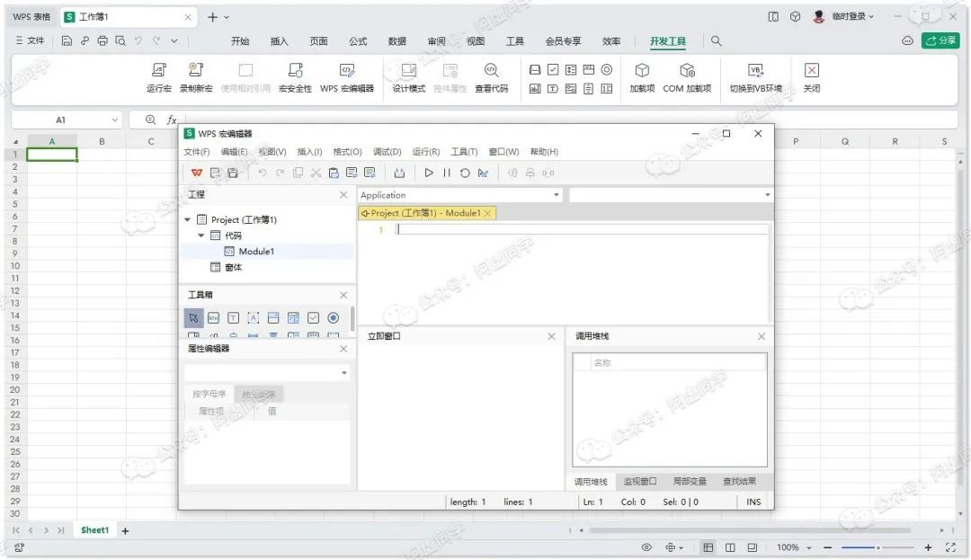This screenshot has width=971, height=560.
Task: Click the pause icon in macro editor toolbar
Action: 447,173
